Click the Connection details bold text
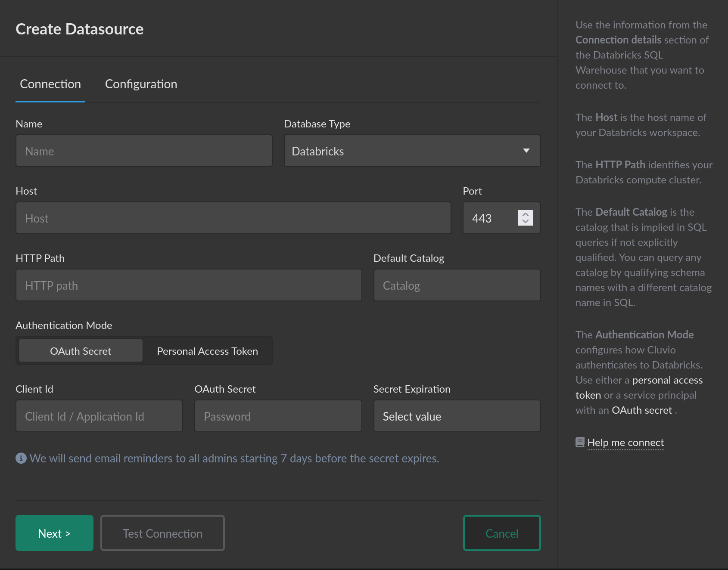This screenshot has width=728, height=570. 618,40
